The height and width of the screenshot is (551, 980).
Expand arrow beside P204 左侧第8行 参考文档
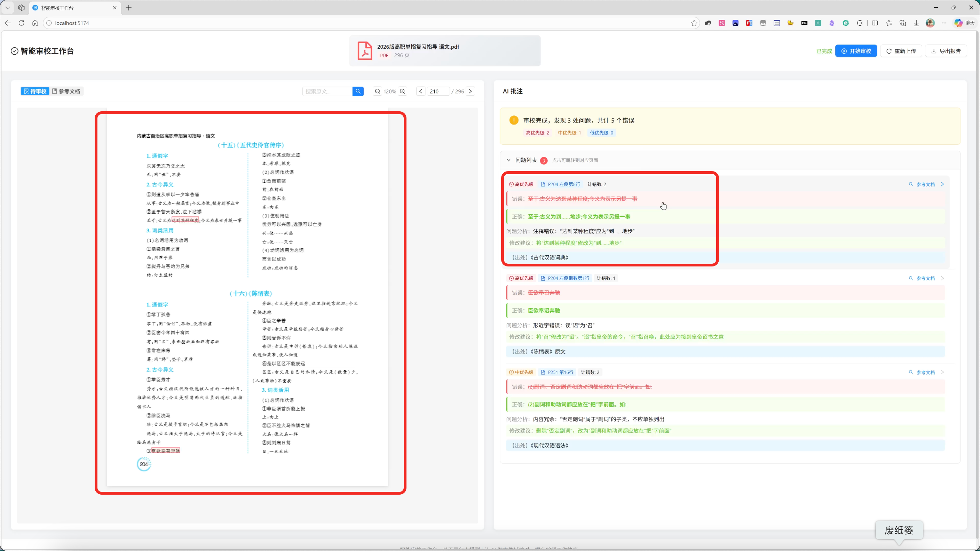click(x=942, y=184)
